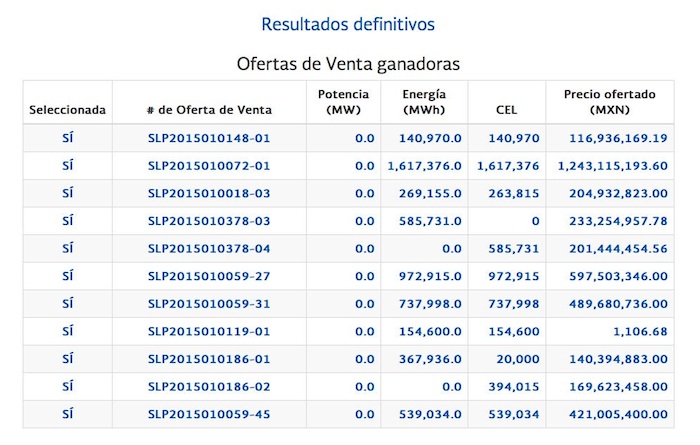Click the Precio ofertado (MXN) header
The image size is (700, 445).
(x=610, y=102)
